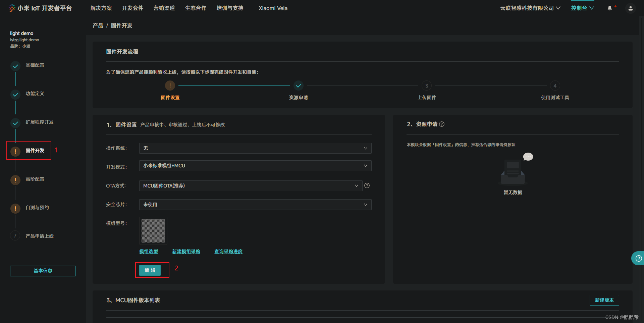Click the 使用测试工具 flow step label

[555, 98]
